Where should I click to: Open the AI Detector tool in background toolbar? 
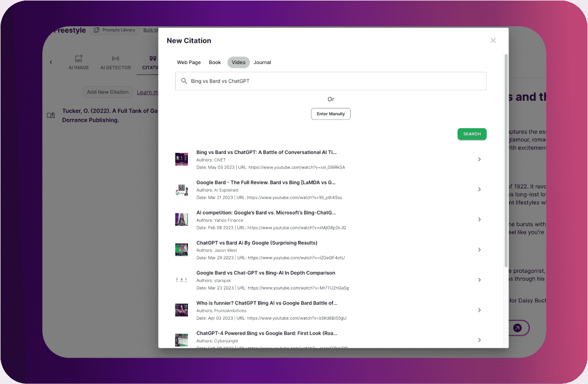pos(116,62)
